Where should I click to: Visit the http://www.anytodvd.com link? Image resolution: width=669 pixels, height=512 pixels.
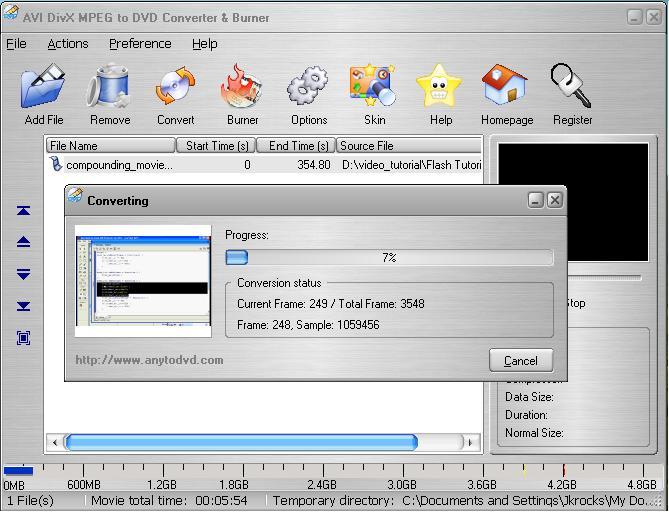point(149,360)
